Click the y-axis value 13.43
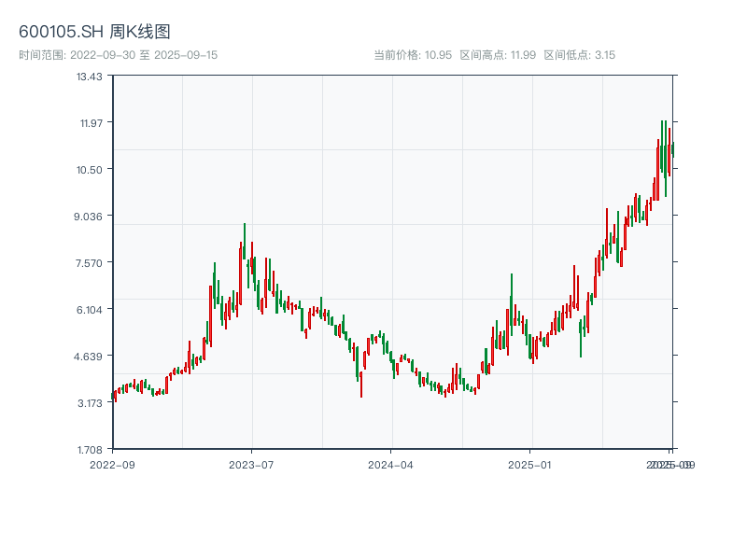The height and width of the screenshot is (560, 747). click(x=90, y=77)
